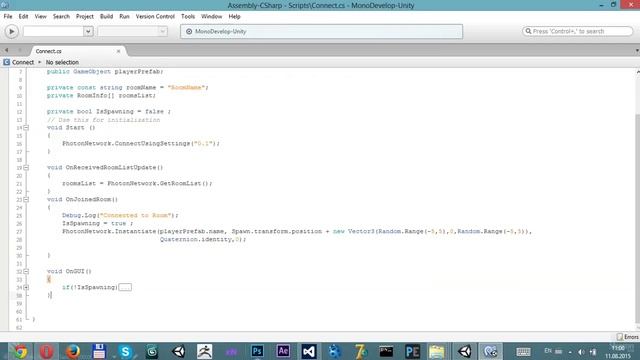This screenshot has height=360, width=640.
Task: Open the command prompt taskbar icon
Action: [386, 351]
